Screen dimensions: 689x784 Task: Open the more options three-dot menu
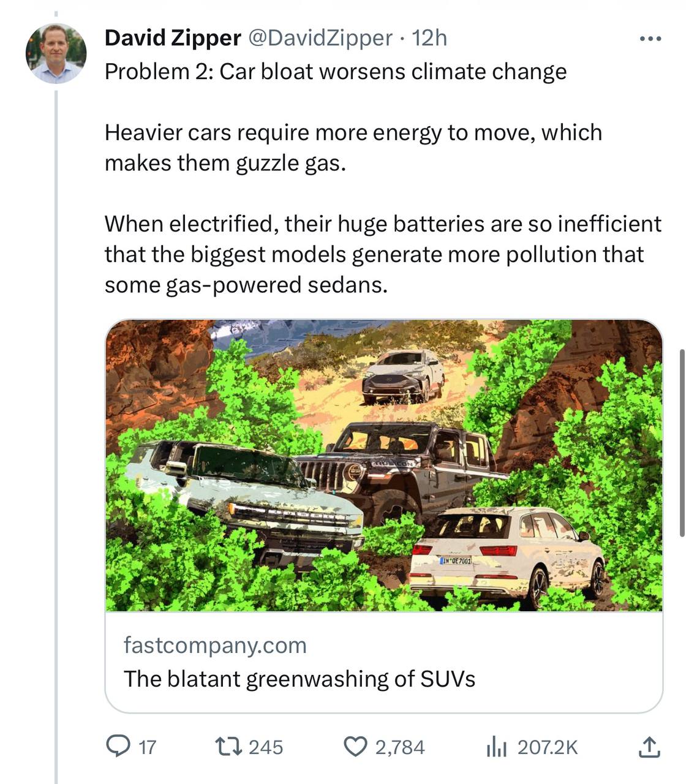coord(650,39)
